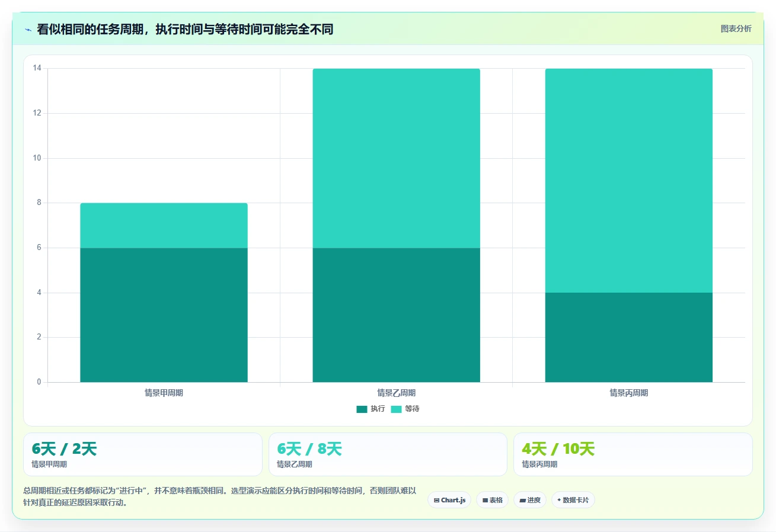Select the 数据卡片 tag button
This screenshot has width=776, height=532.
pos(573,500)
